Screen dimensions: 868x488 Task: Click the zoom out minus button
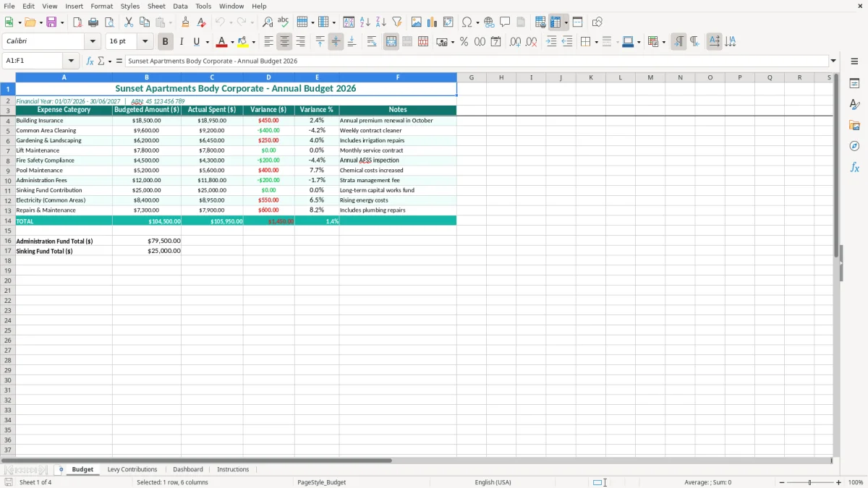[782, 482]
